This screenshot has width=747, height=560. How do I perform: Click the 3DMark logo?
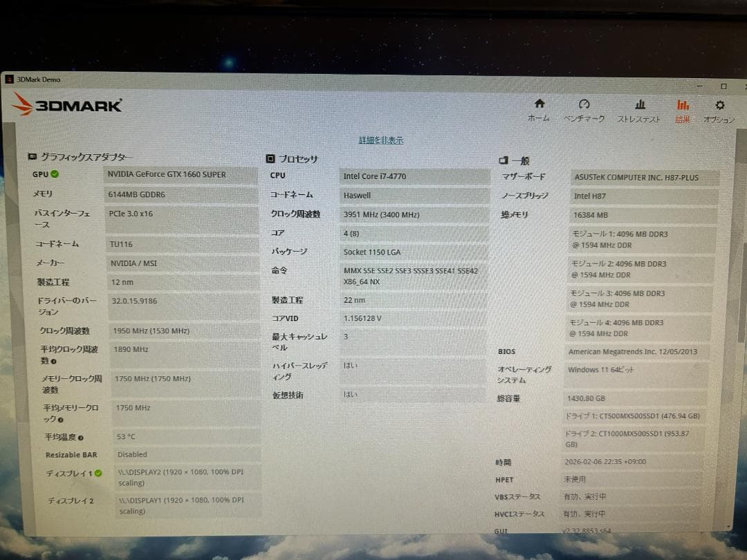pos(67,104)
